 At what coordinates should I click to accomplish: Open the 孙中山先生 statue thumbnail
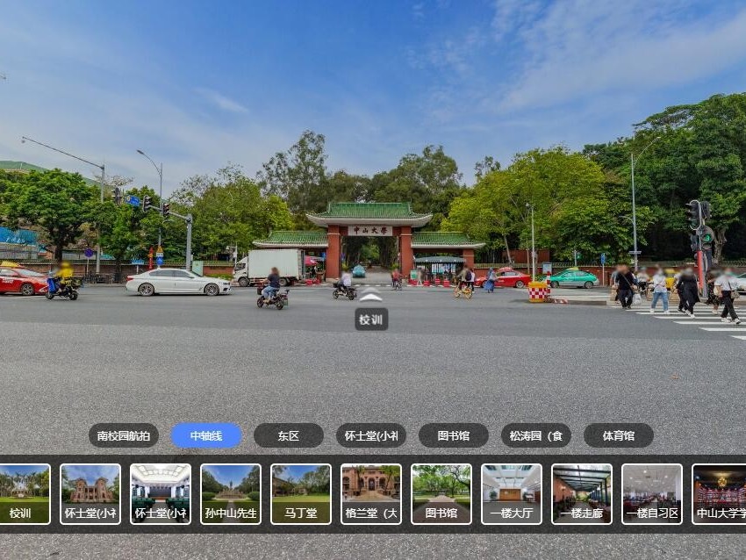(231, 494)
